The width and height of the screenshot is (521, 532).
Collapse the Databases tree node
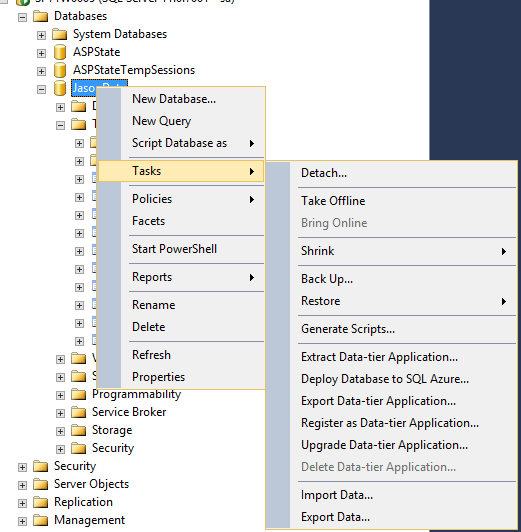pyautogui.click(x=22, y=17)
